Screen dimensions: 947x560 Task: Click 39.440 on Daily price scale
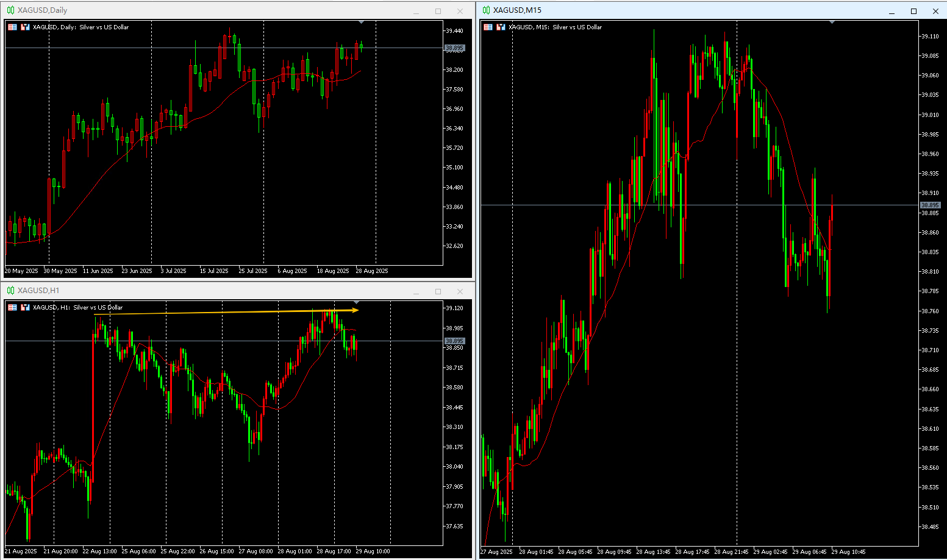pos(454,30)
